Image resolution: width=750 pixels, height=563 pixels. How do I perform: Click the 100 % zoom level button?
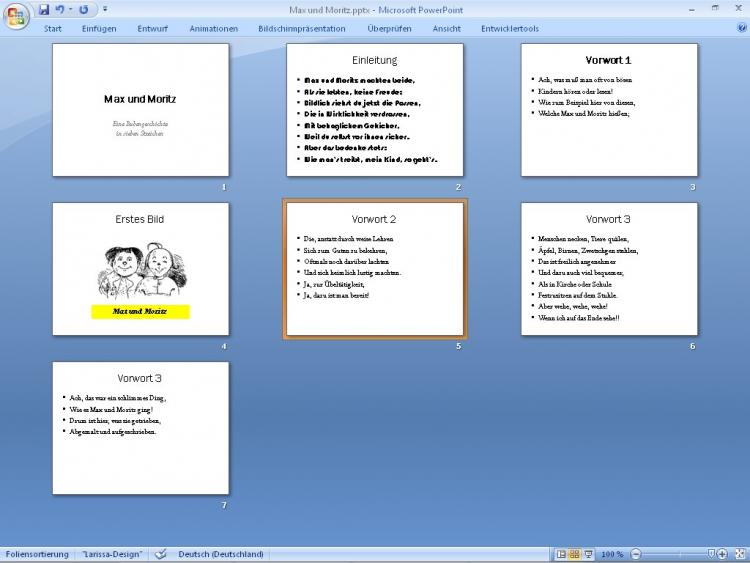pos(612,554)
